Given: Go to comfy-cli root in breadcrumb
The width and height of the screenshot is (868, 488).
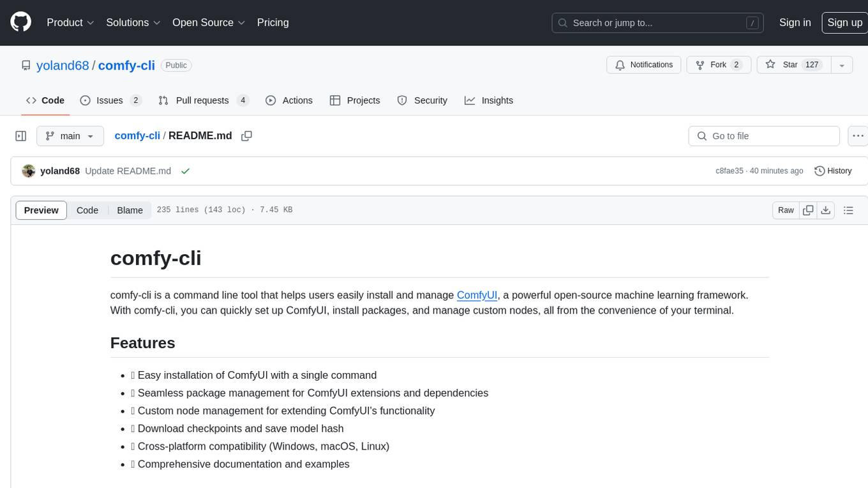Looking at the screenshot, I should click(137, 136).
